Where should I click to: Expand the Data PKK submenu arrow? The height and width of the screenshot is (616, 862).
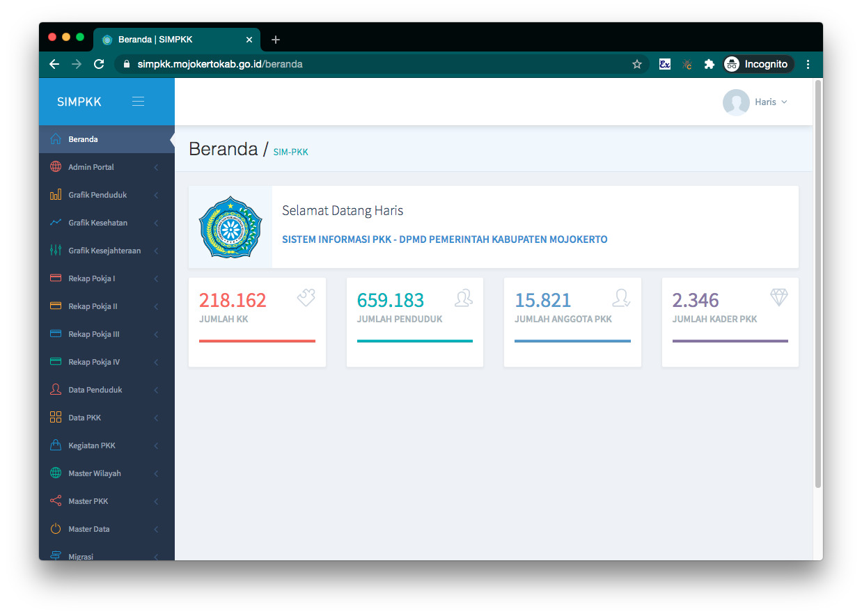(x=156, y=418)
